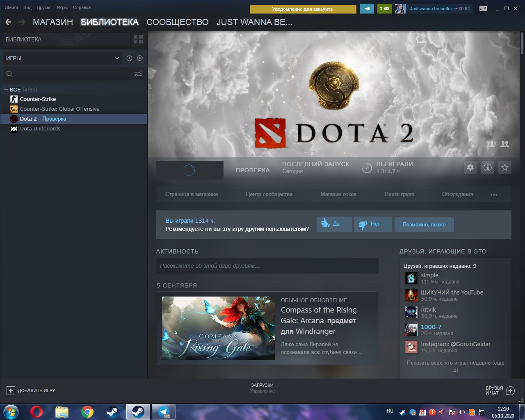Select Counter-Strike in the library
Screen dimensions: 525x420
(x=74, y=99)
